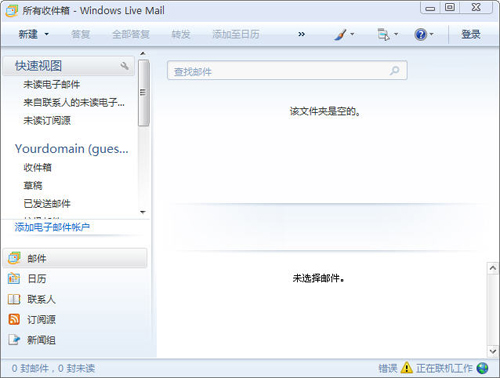Image resolution: width=500 pixels, height=378 pixels.
Task: Click the 订阅源 shortcut label
Action: 41,320
